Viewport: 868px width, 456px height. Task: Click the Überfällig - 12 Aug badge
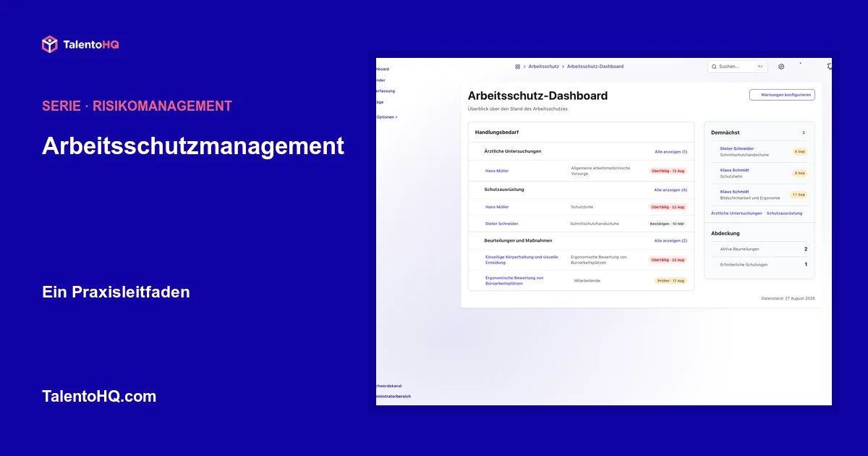click(x=668, y=171)
